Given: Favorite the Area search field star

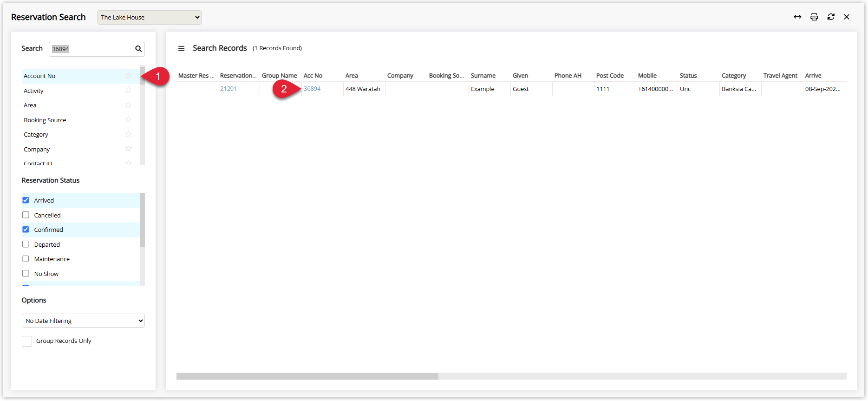Looking at the screenshot, I should pyautogui.click(x=128, y=105).
